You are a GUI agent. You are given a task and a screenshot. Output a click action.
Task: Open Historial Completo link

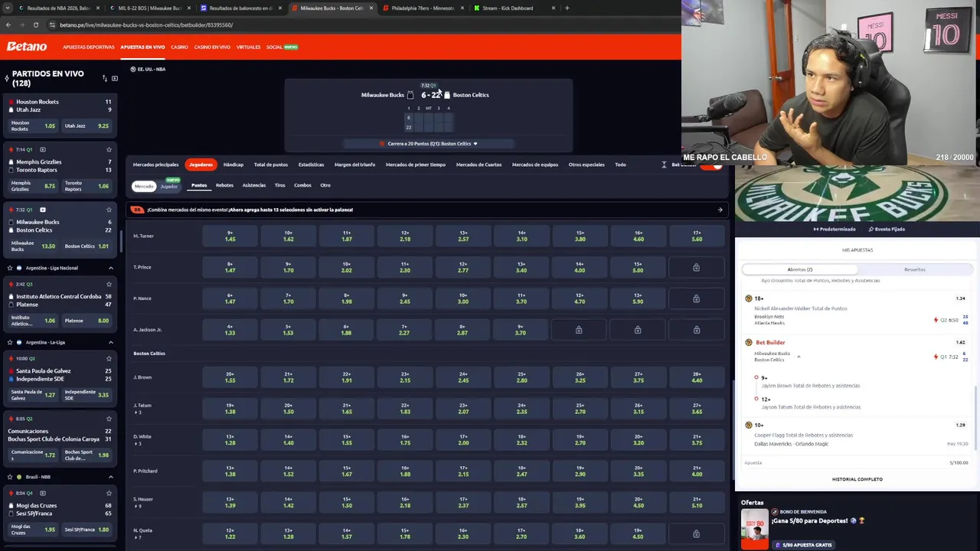pos(857,479)
